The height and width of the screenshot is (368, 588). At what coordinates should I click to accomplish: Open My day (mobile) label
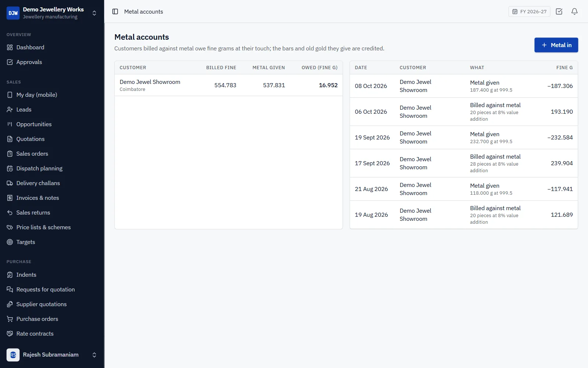point(37,95)
